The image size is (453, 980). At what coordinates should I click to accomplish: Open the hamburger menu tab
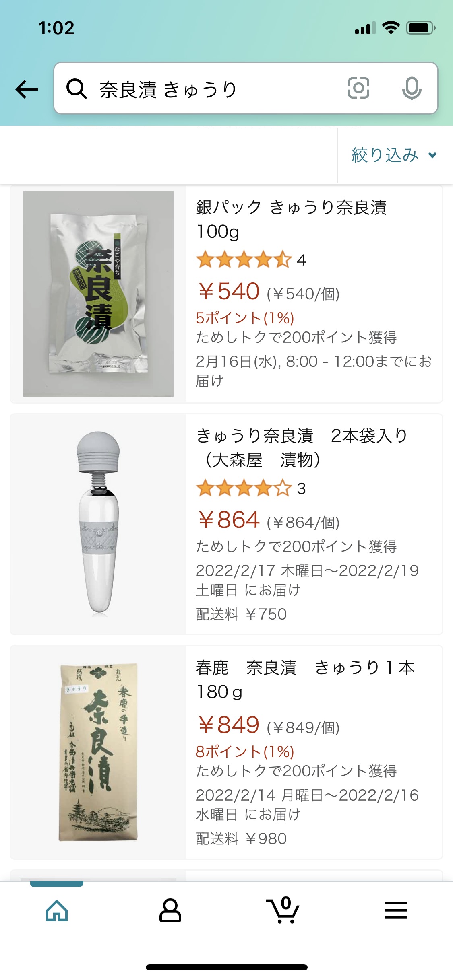point(396,910)
